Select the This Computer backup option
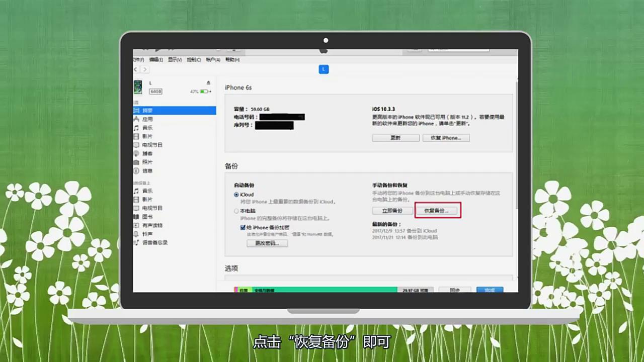 point(236,211)
